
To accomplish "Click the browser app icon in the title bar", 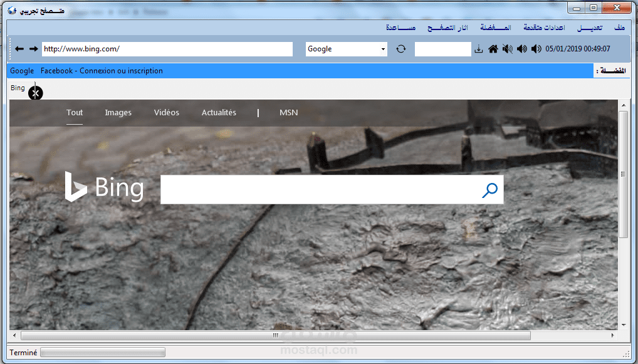I will pos(12,10).
